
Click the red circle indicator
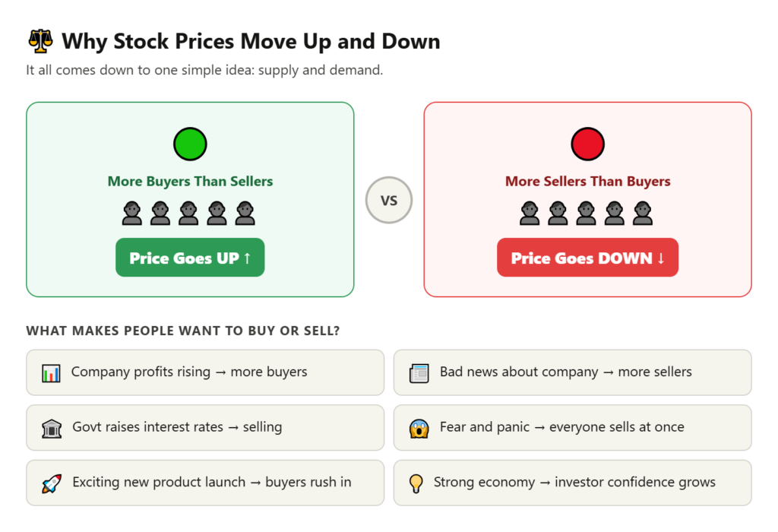587,144
